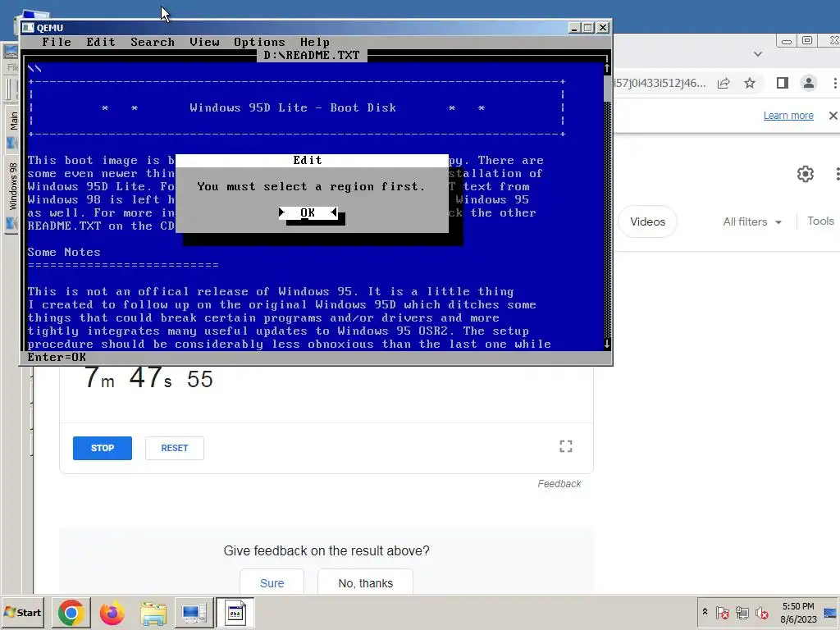Click the Enter=OK status bar text
This screenshot has height=630, width=840.
tap(57, 358)
